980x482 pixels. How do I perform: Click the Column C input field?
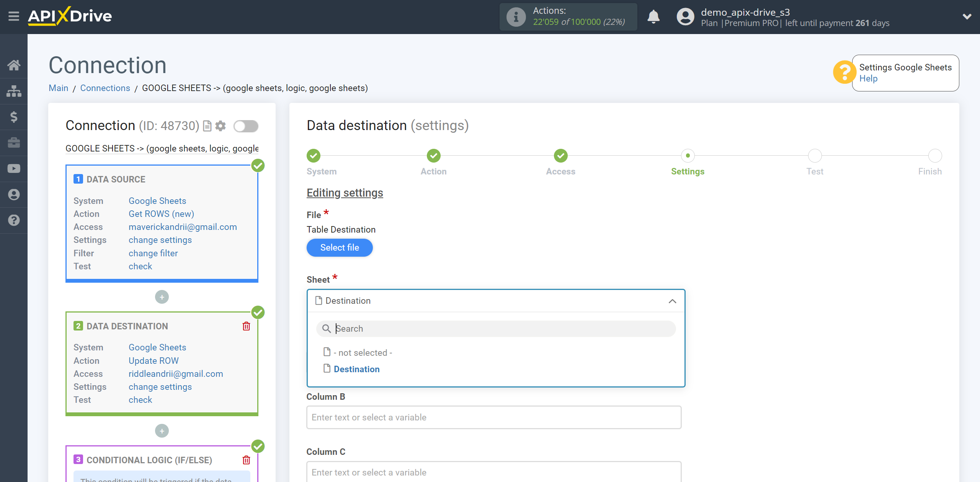click(x=494, y=472)
